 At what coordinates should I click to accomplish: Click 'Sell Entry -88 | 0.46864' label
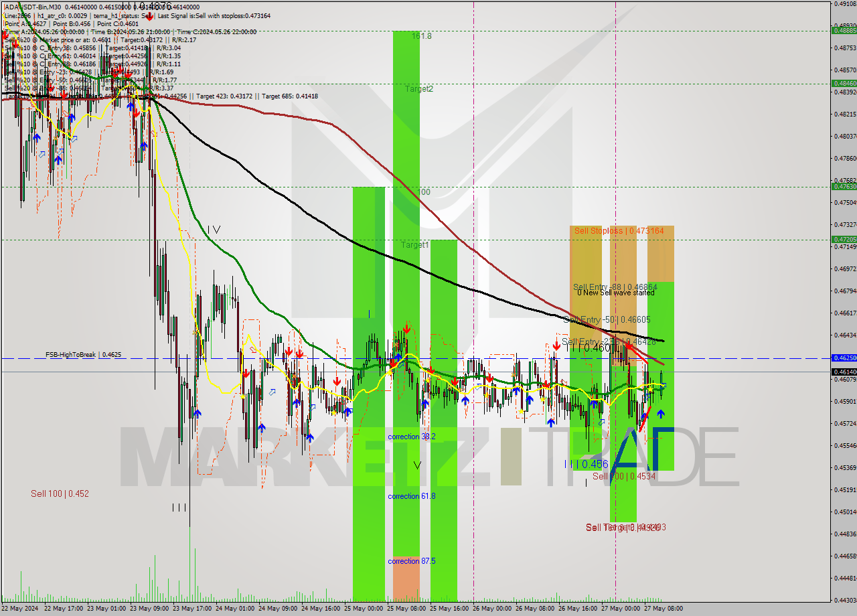click(615, 287)
